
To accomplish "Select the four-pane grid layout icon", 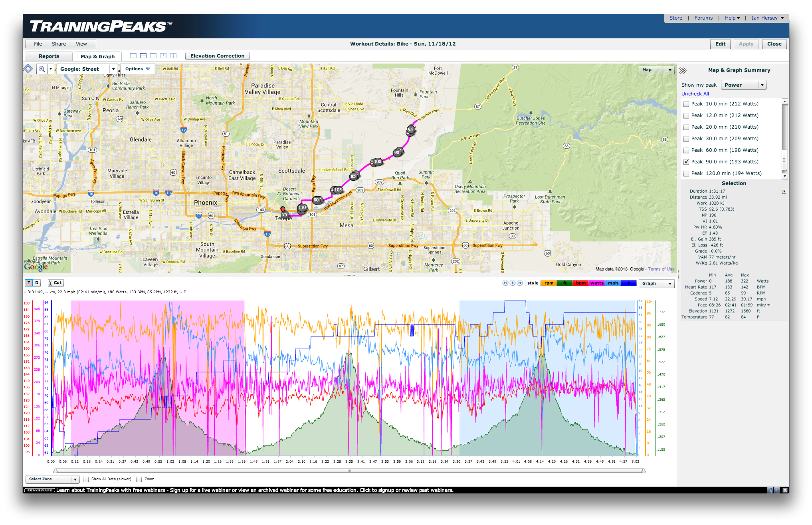I will [x=173, y=56].
